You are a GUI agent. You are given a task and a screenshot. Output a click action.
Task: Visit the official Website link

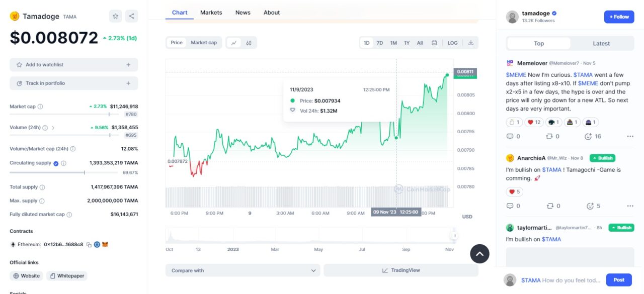[27, 276]
